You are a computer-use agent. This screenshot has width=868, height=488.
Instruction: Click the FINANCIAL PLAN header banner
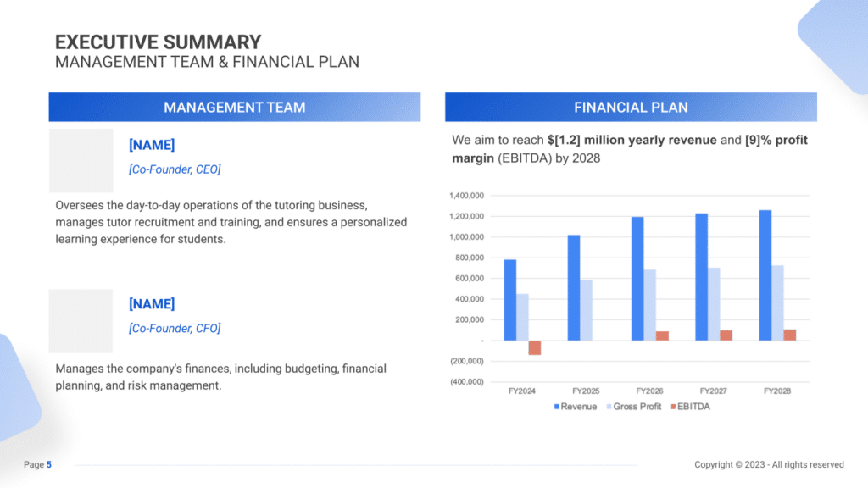(x=631, y=108)
